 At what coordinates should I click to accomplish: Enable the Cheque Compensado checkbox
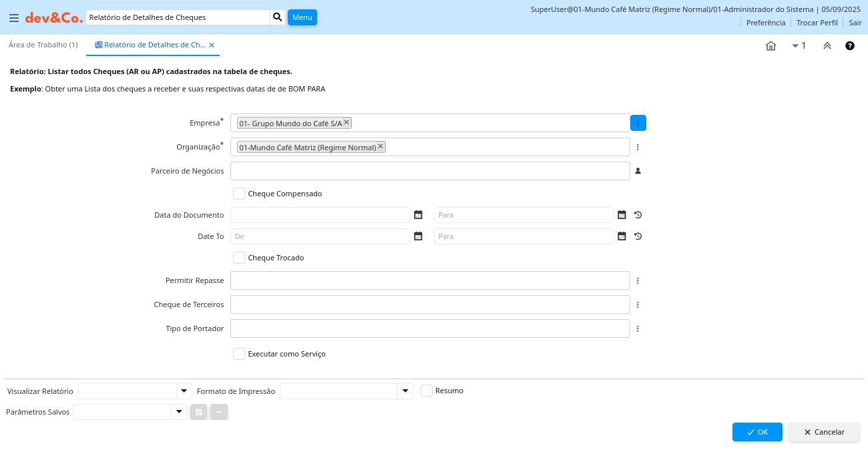click(239, 194)
